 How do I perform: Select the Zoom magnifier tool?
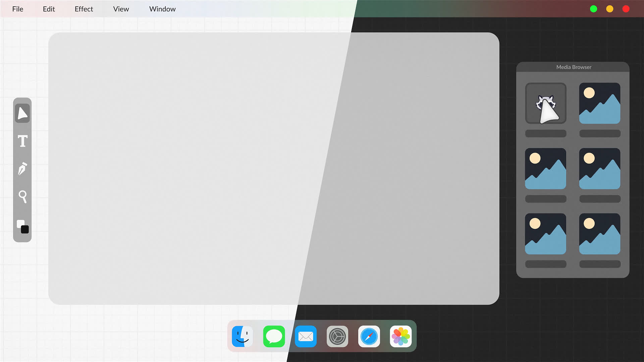point(22,196)
